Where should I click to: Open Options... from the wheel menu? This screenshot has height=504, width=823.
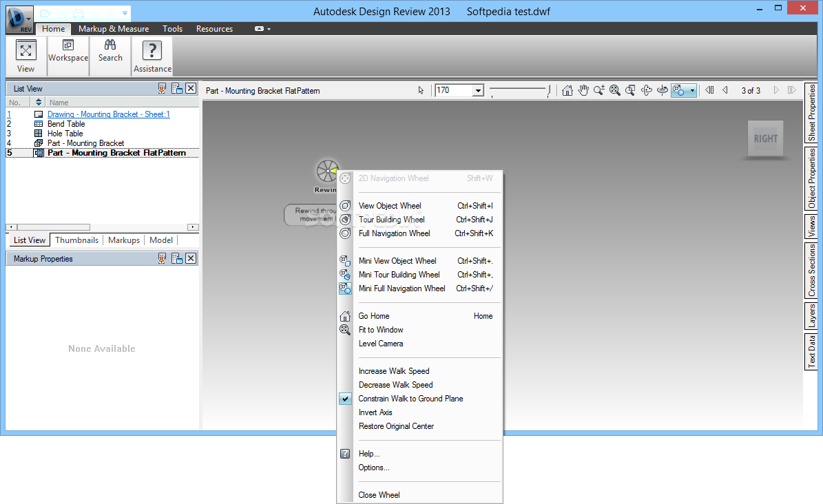[419, 468]
